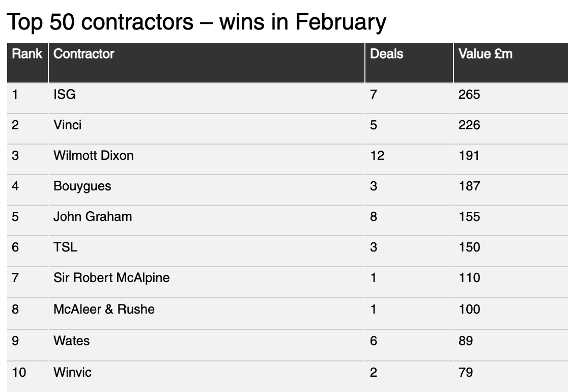Image resolution: width=568 pixels, height=392 pixels.
Task: Click the Value £m column header
Action: click(x=486, y=54)
